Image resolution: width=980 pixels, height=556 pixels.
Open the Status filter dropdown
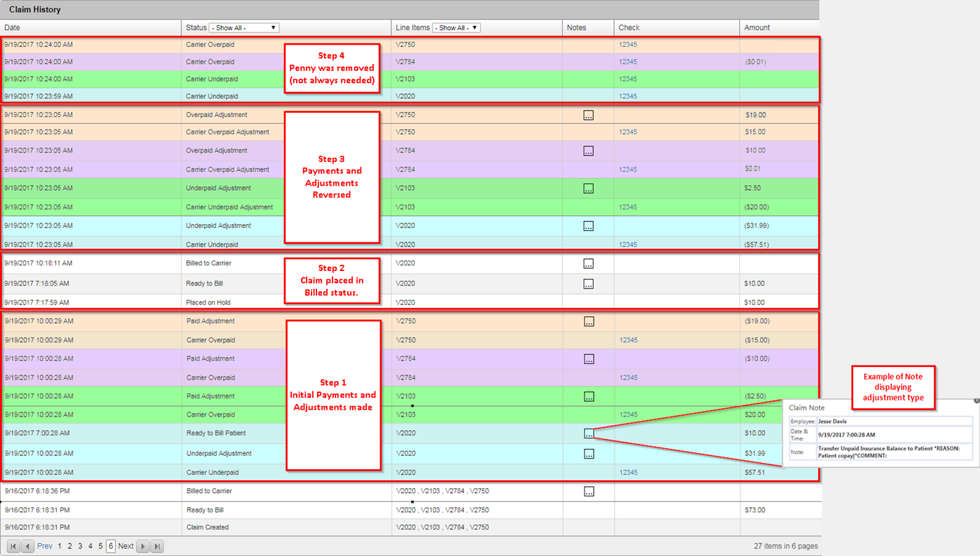point(244,28)
